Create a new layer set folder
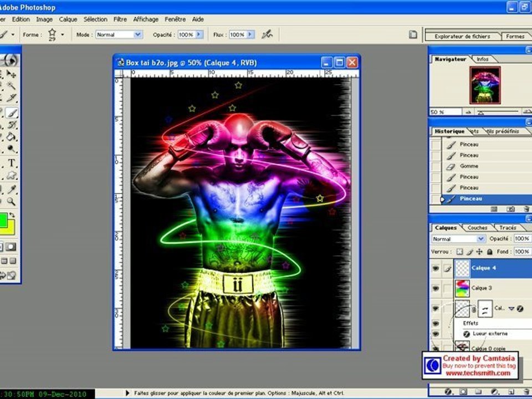532x399 pixels. pos(478,392)
